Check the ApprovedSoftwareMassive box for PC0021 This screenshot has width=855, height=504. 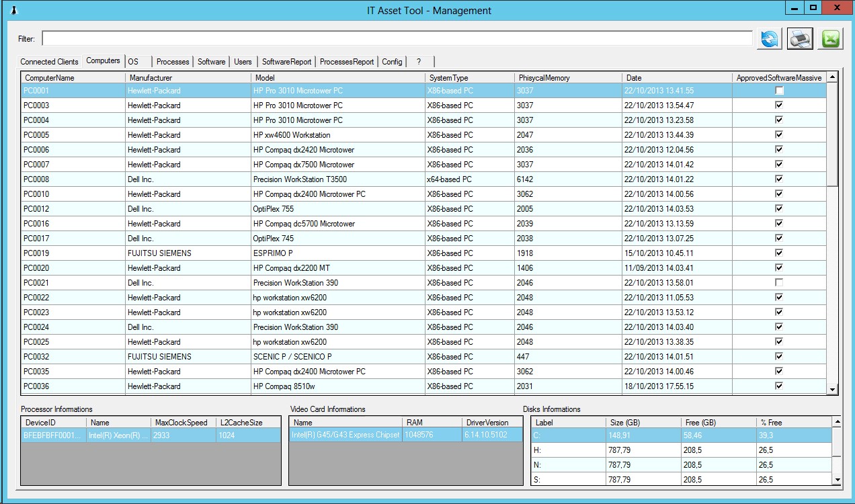(x=778, y=282)
